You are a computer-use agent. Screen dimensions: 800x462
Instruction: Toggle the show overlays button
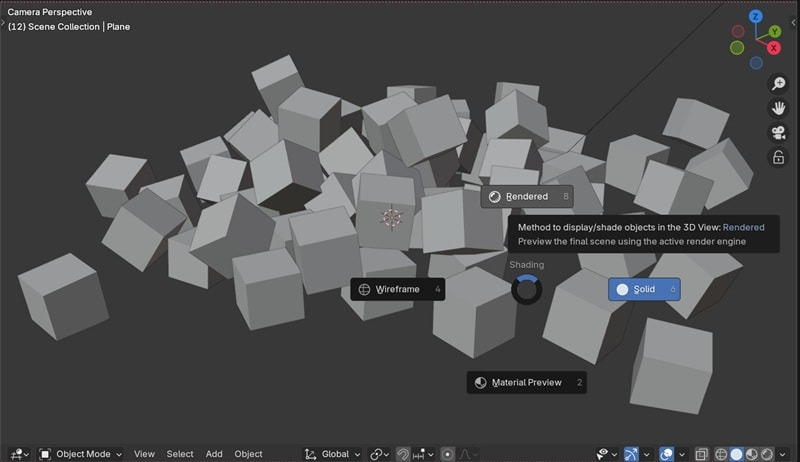coord(666,454)
